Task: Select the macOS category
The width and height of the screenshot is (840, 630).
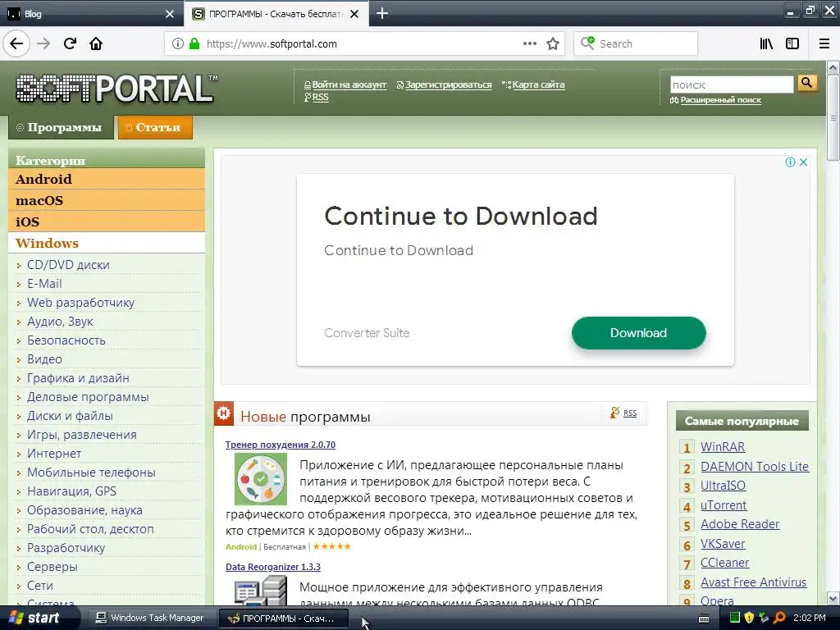Action: tap(107, 200)
